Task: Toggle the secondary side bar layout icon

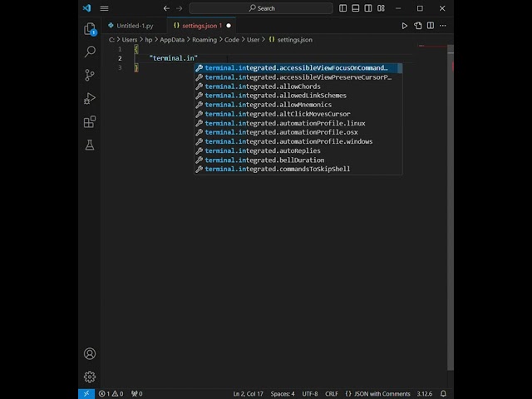Action: (x=368, y=8)
